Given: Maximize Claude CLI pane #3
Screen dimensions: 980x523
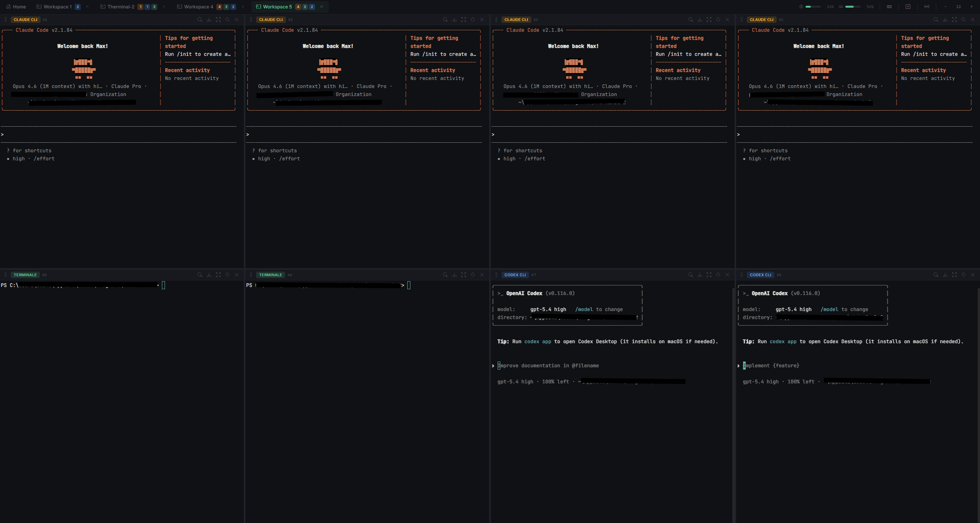Looking at the screenshot, I should 709,20.
